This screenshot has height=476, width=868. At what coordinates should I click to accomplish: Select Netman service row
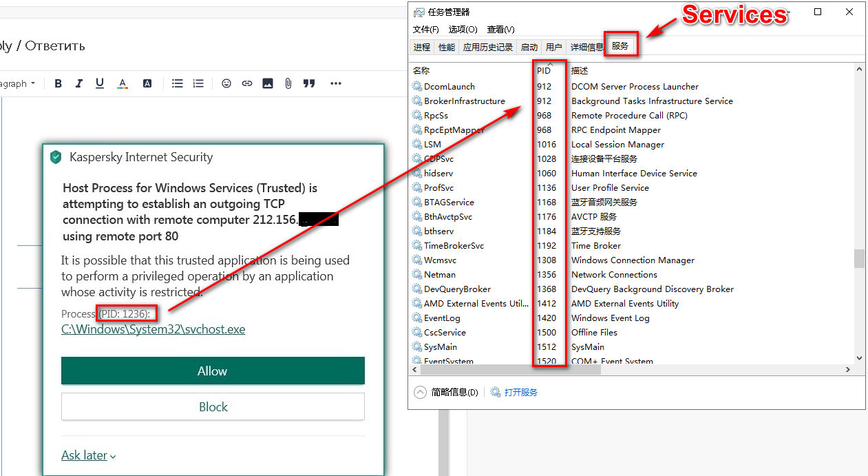pos(632,274)
